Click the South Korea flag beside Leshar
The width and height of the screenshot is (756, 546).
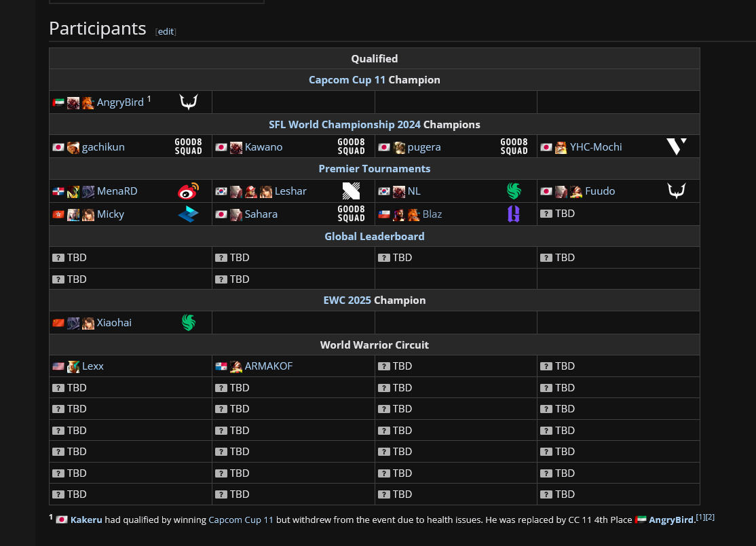tap(221, 191)
